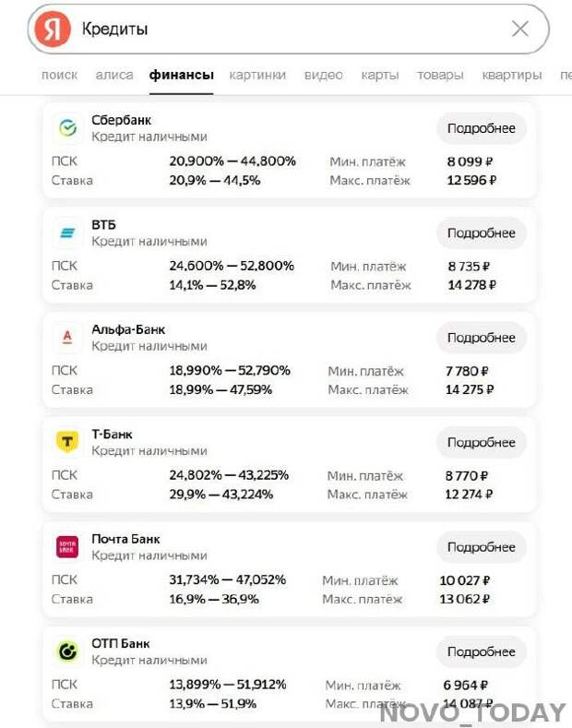Click the T-Bank logo icon
This screenshot has width=572, height=728.
[67, 442]
